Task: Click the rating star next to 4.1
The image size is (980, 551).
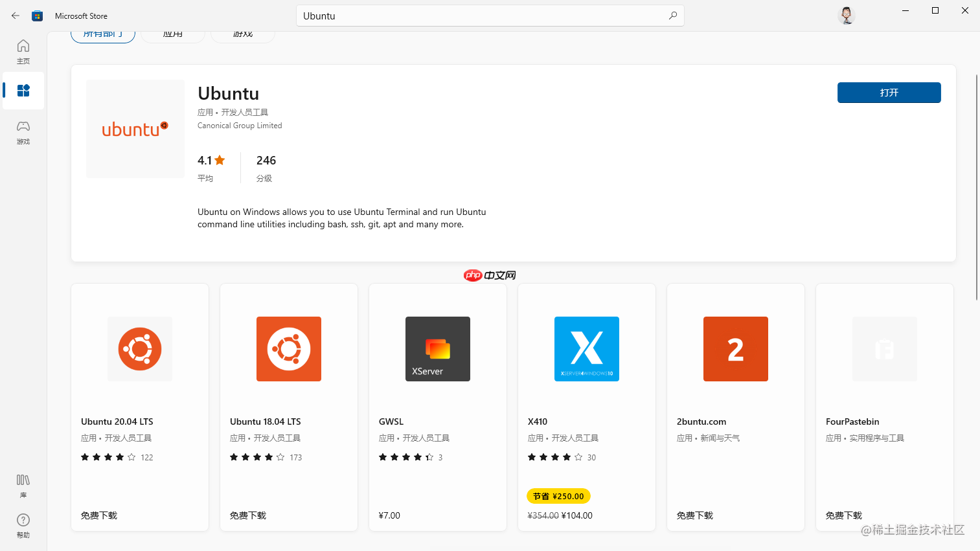Action: click(x=220, y=160)
